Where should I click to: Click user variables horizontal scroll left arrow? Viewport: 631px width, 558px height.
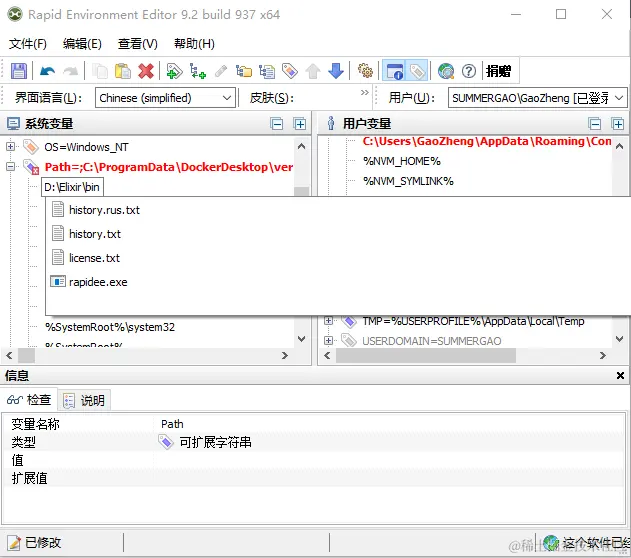(x=327, y=356)
